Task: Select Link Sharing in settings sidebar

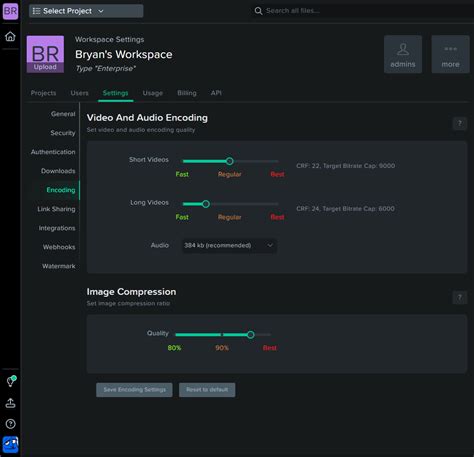Action: point(56,209)
